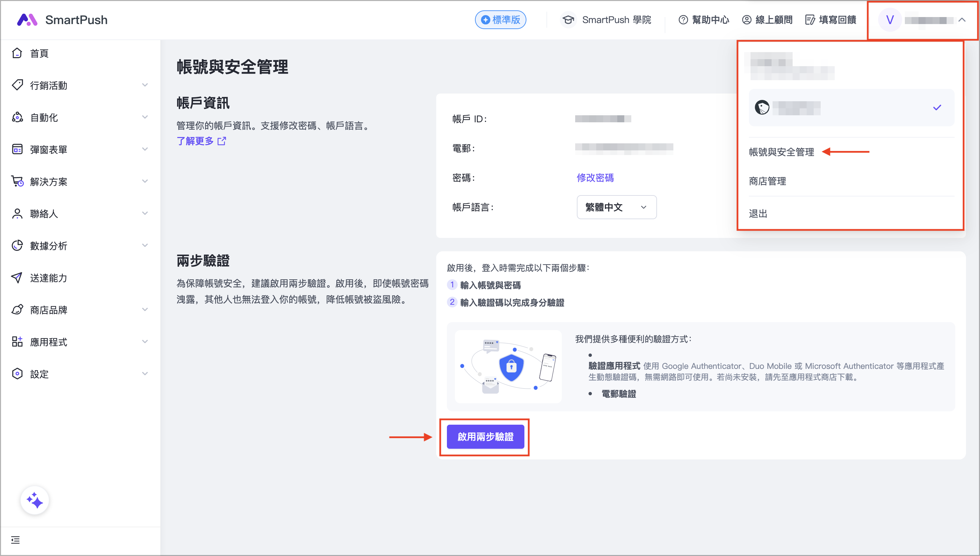Click 線上顧問 advisor icon

tap(747, 20)
